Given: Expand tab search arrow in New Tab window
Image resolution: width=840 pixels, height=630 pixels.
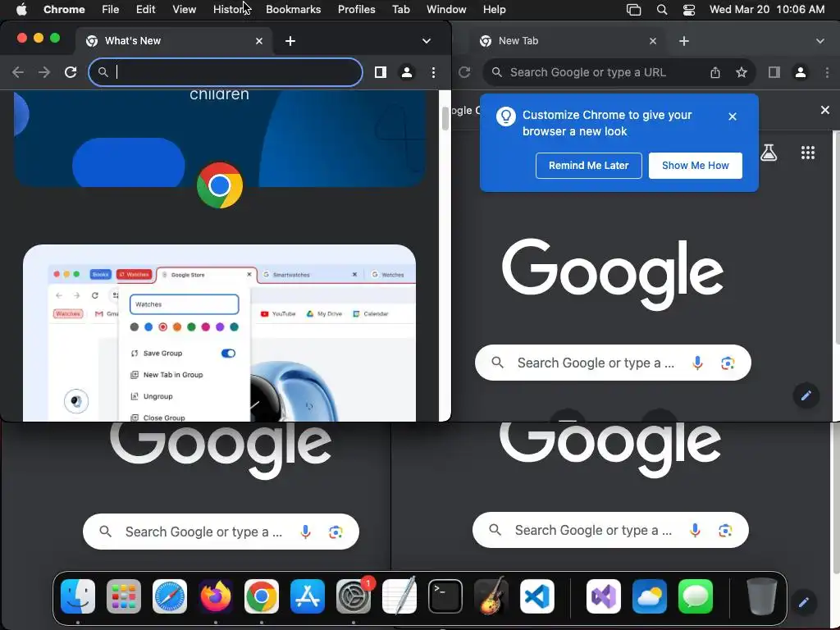Looking at the screenshot, I should [x=820, y=41].
